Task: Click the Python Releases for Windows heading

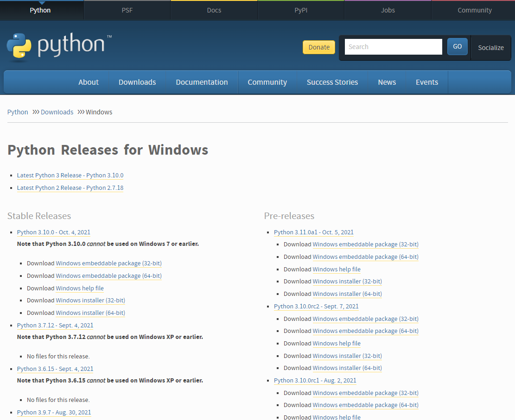Action: [108, 150]
